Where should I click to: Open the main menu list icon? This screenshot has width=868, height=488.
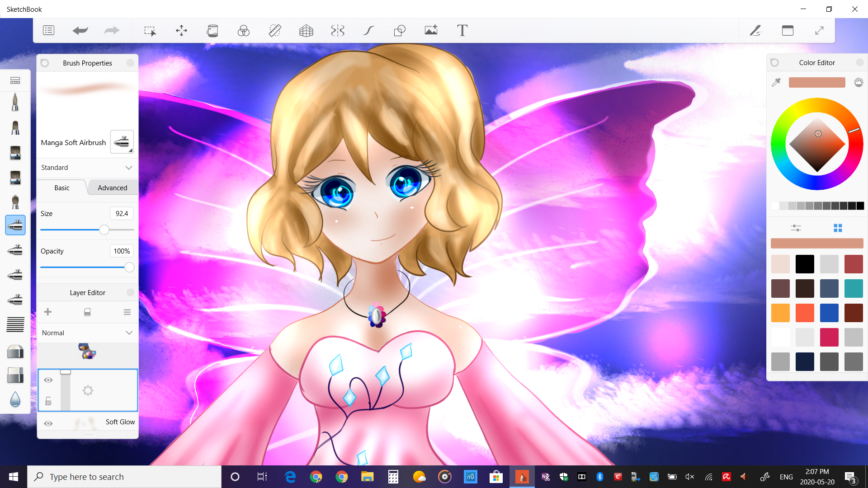48,30
